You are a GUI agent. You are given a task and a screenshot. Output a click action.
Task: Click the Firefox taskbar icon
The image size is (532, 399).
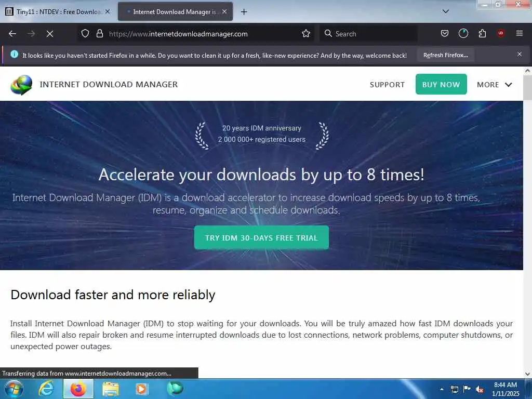click(x=78, y=389)
